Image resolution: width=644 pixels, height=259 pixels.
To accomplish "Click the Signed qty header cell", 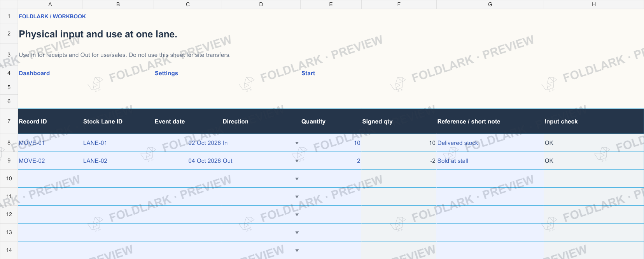I will pos(399,122).
